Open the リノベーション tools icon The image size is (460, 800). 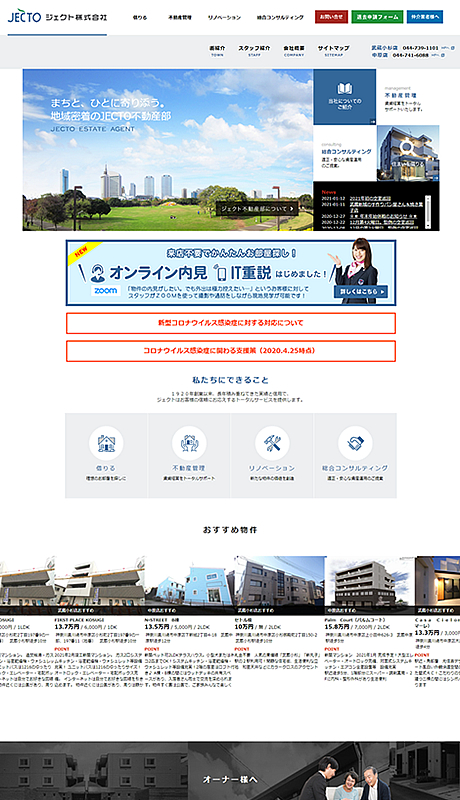tap(272, 443)
